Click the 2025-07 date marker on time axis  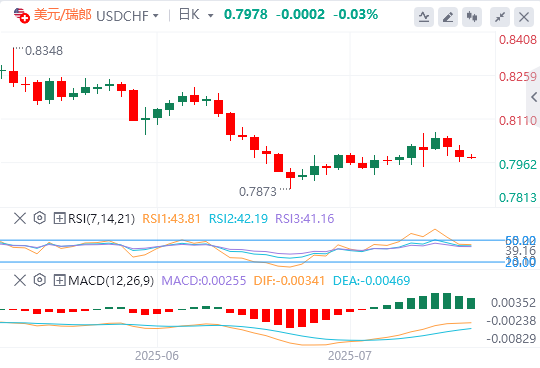pyautogui.click(x=350, y=356)
